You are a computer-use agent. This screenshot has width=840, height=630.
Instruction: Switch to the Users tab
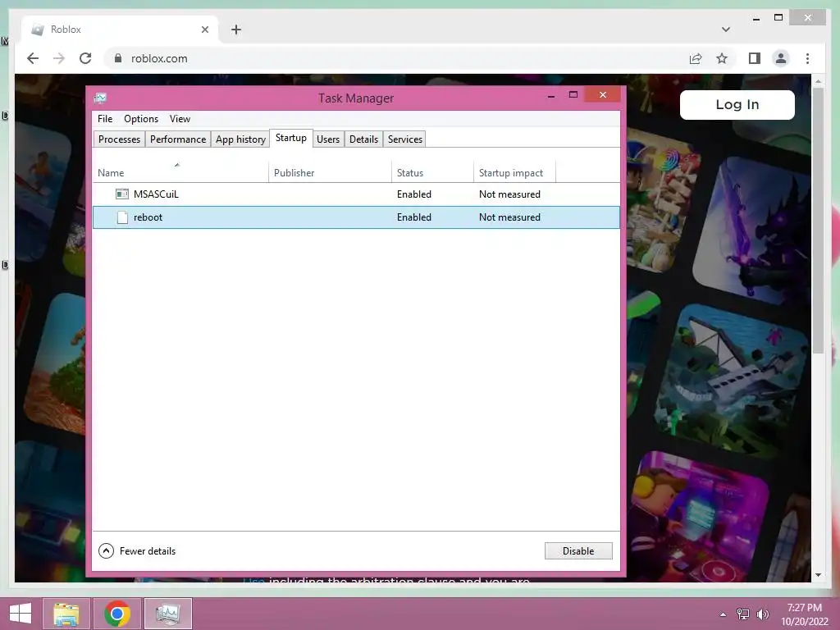[x=328, y=139]
